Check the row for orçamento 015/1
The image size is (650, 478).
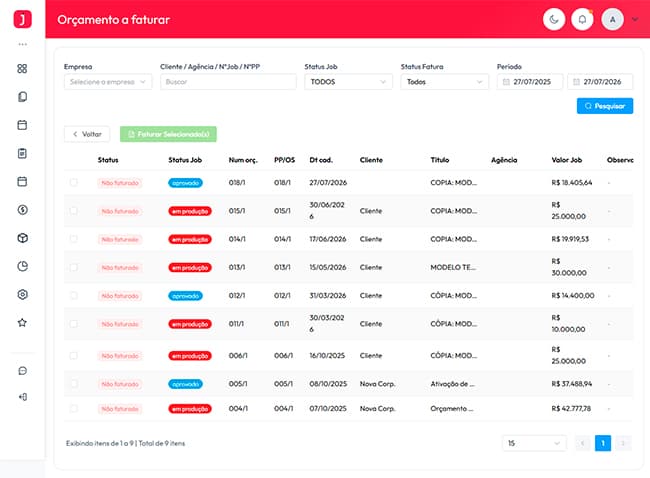pyautogui.click(x=73, y=211)
